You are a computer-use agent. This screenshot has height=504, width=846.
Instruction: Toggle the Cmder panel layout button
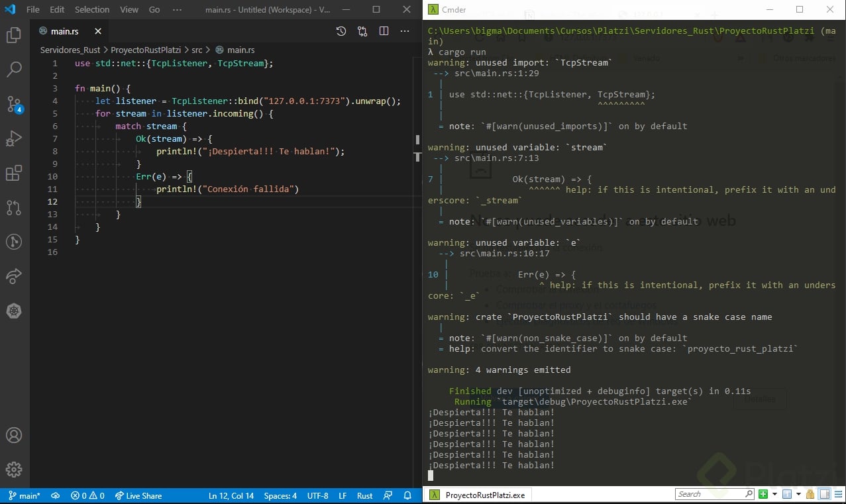[x=825, y=494]
